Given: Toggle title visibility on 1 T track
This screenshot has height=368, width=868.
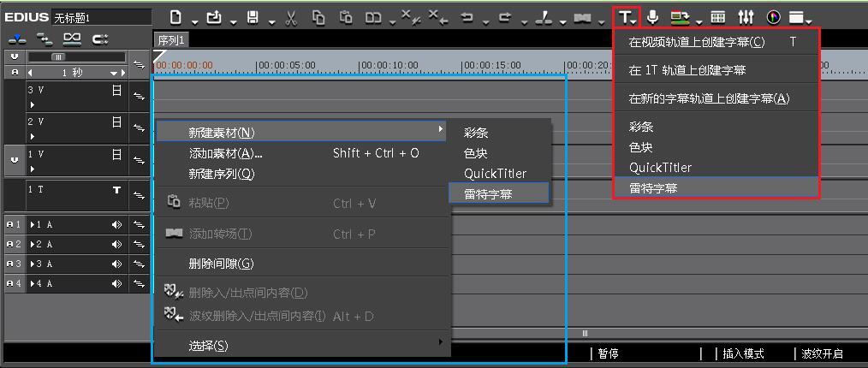Looking at the screenshot, I should click(117, 190).
